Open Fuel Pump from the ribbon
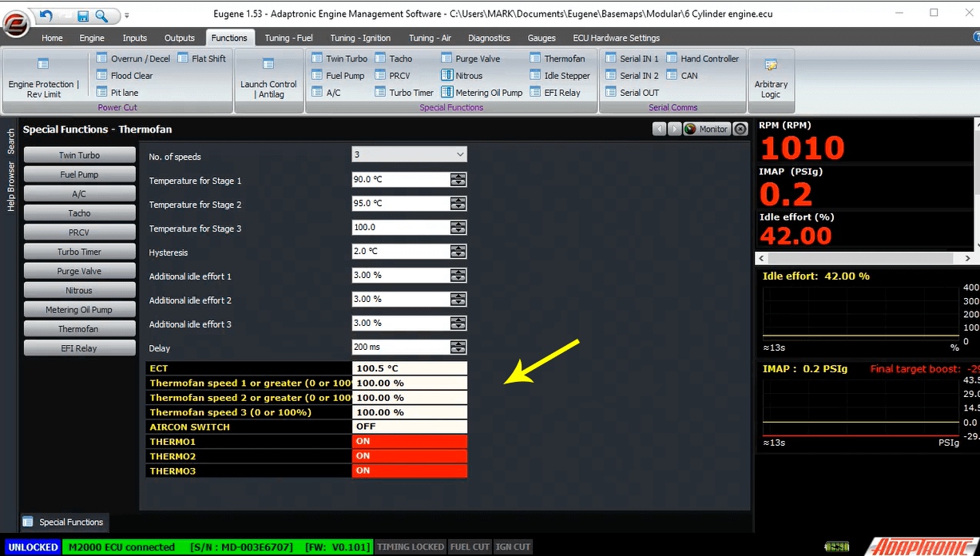Viewport: 980px width, 556px height. [x=338, y=76]
